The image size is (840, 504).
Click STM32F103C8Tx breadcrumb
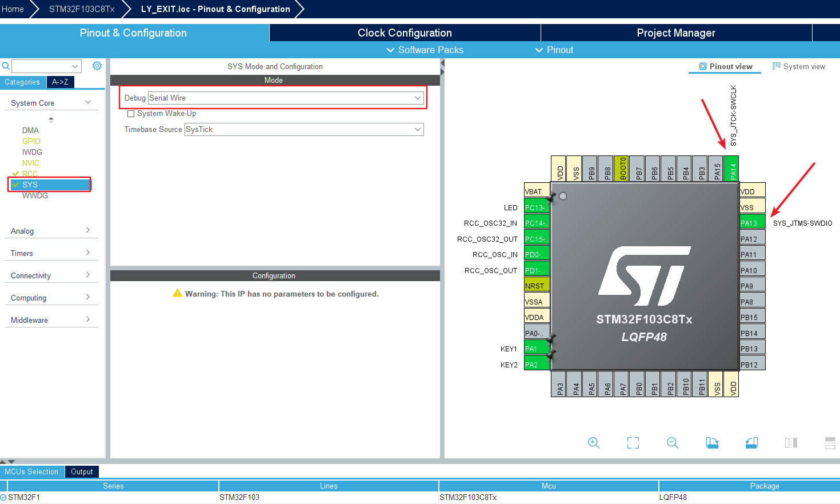(x=82, y=9)
